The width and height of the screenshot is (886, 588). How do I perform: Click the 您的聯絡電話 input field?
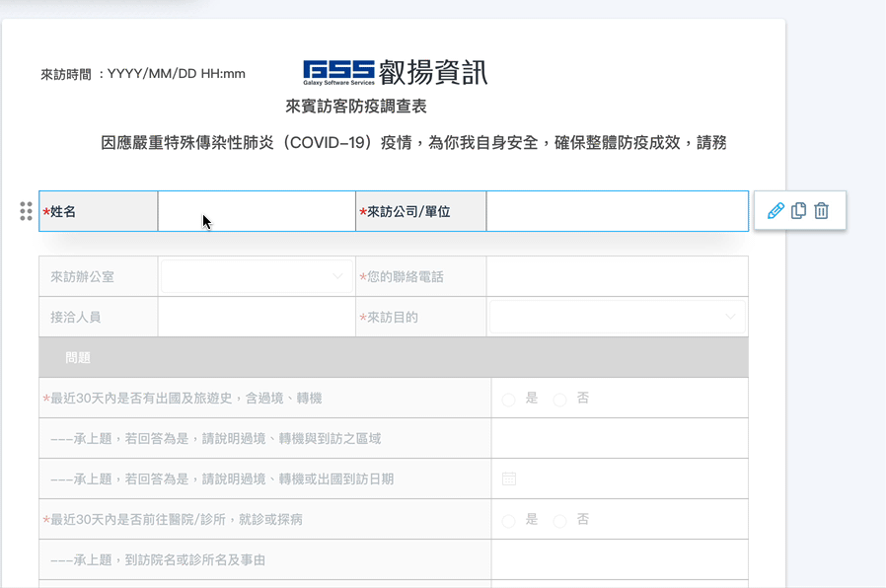point(617,277)
